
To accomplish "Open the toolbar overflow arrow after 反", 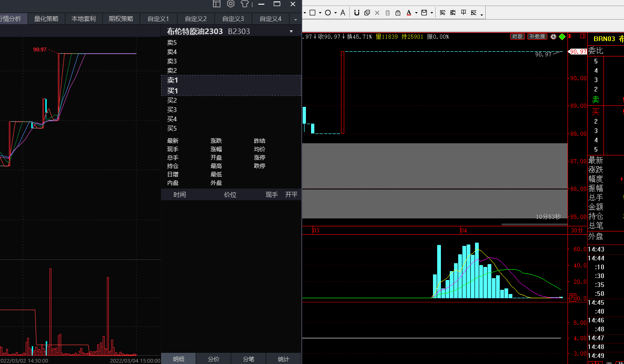I will [x=482, y=15].
